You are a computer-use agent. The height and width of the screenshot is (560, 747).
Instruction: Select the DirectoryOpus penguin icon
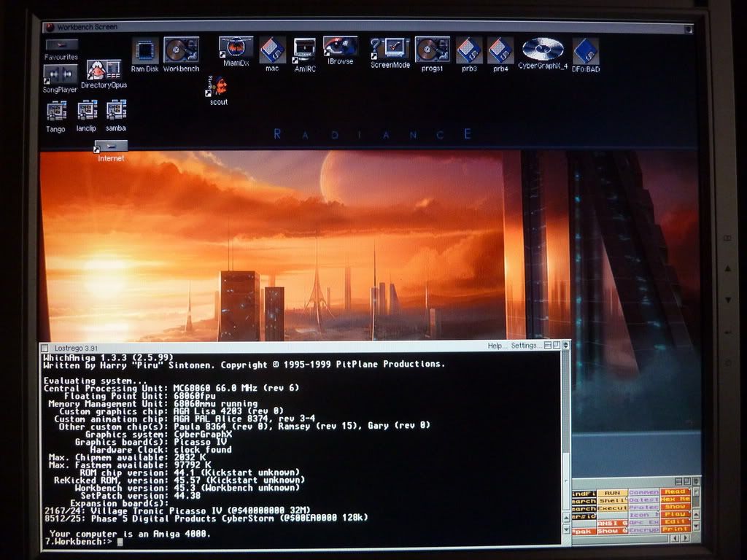104,70
